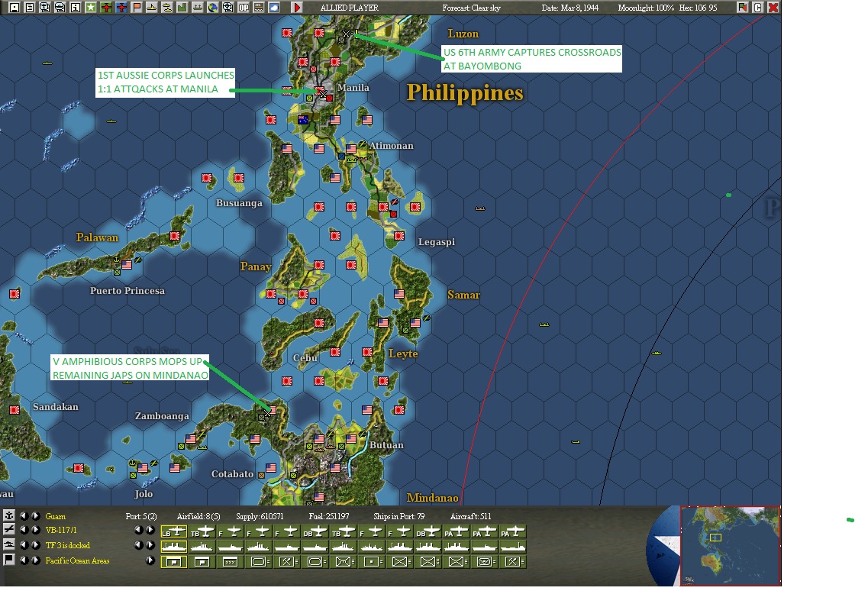Select the last land unit icon in row

pyautogui.click(x=512, y=562)
